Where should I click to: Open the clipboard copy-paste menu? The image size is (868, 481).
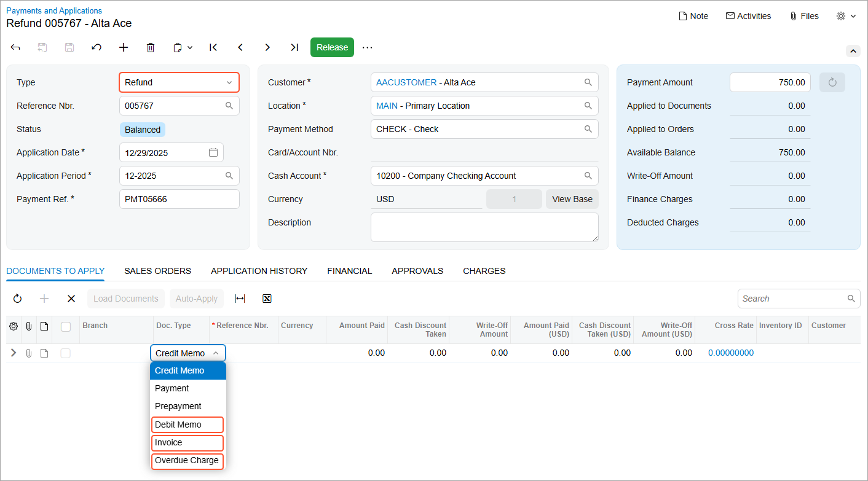[183, 47]
